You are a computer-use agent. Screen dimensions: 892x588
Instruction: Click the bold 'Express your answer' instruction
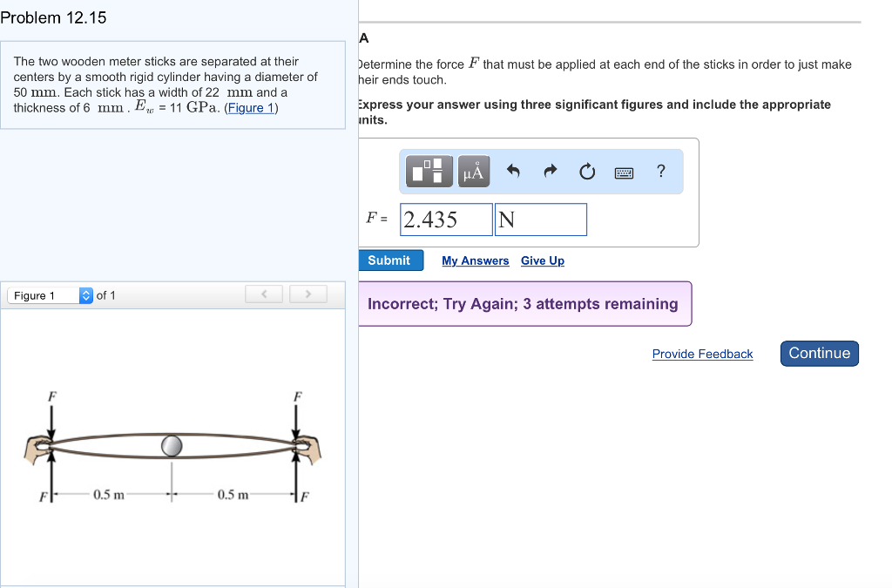click(594, 112)
